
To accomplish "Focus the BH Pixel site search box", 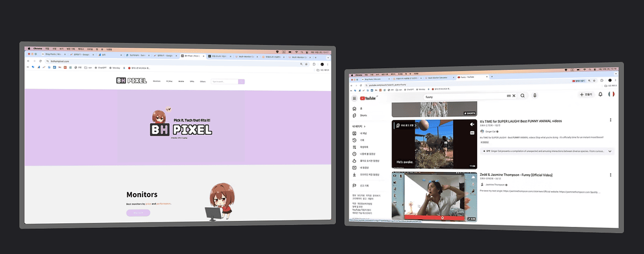I will (224, 81).
